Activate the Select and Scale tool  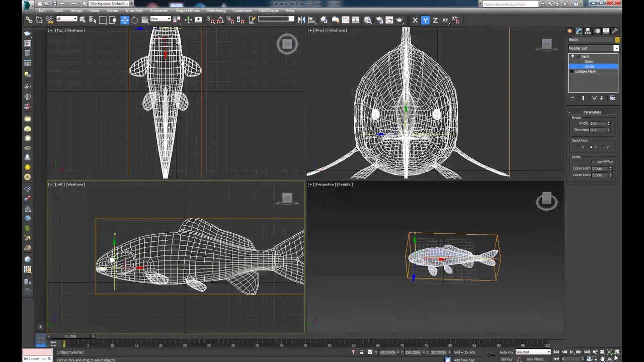click(x=145, y=20)
